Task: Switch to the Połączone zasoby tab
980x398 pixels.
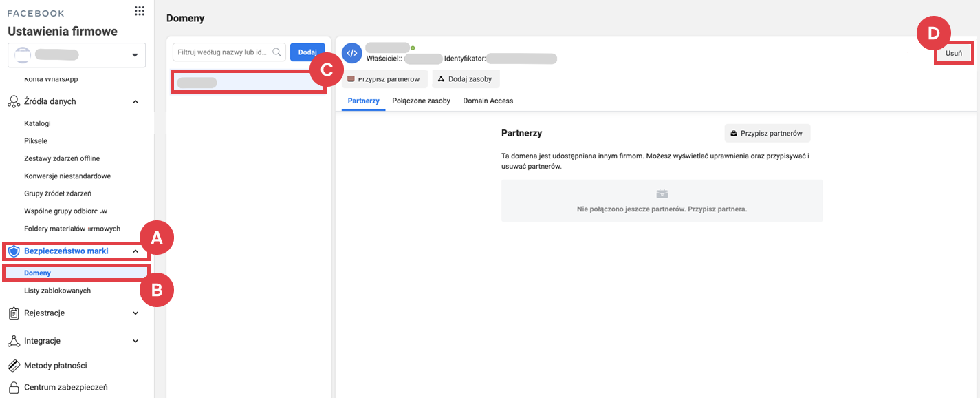Action: pos(421,101)
